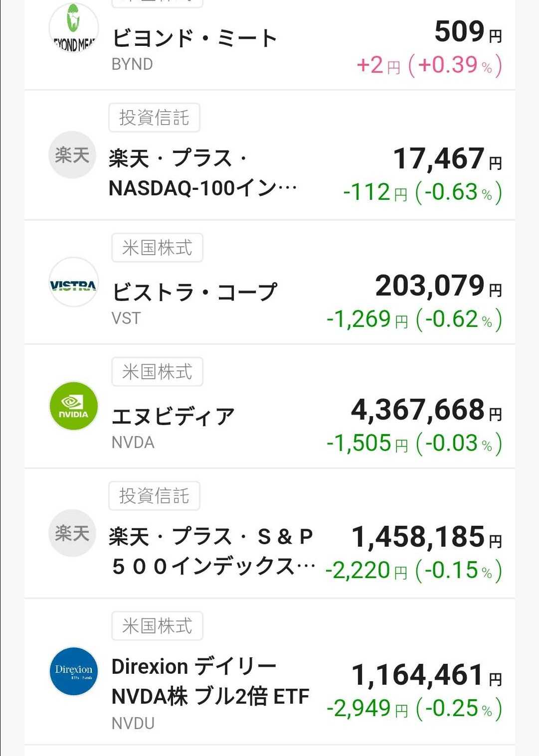This screenshot has width=539, height=756.
Task: Tap 米国株式 tag above Vistra
Action: 157,248
